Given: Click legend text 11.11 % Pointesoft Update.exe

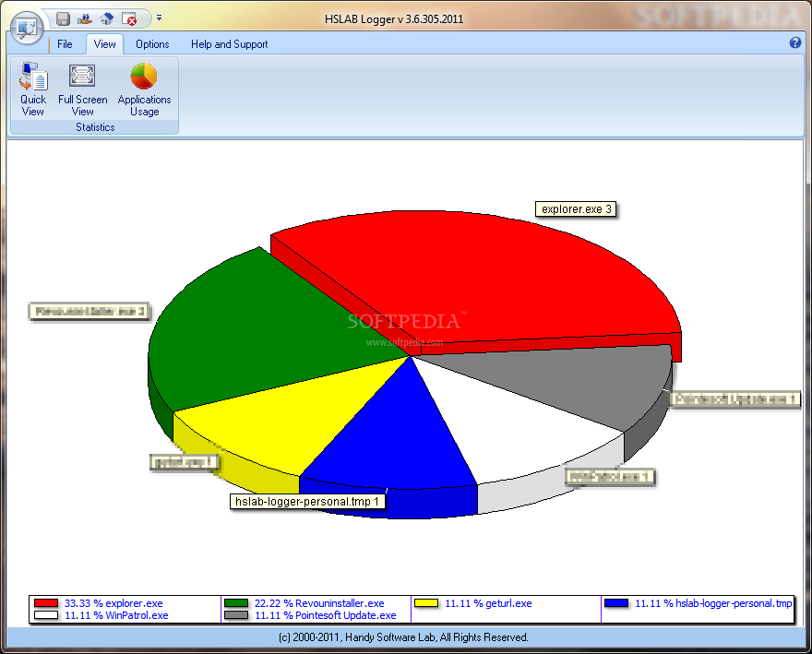Looking at the screenshot, I should tap(325, 615).
